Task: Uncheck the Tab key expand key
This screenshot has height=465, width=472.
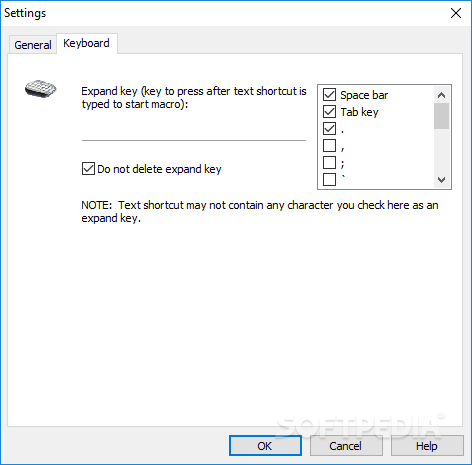Action: pos(329,112)
